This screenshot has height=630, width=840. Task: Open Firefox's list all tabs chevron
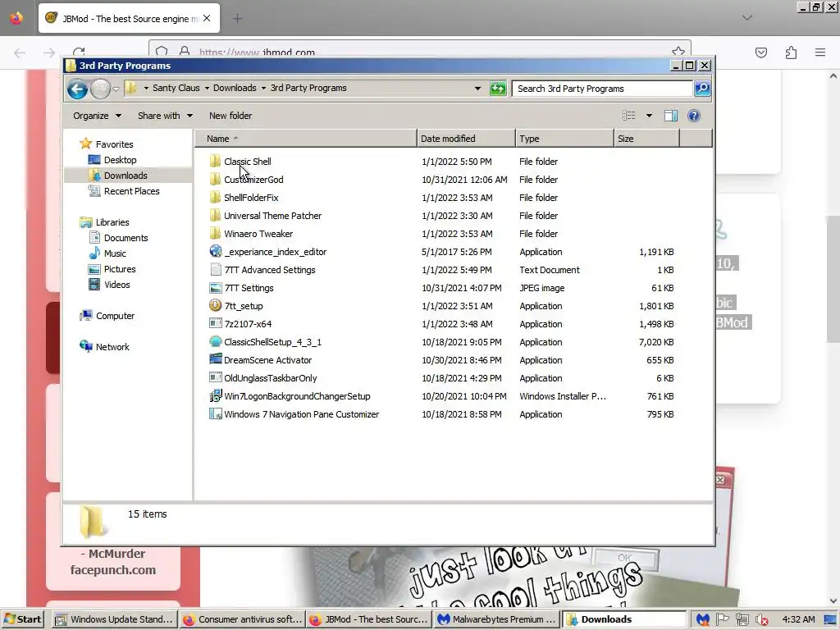(746, 18)
